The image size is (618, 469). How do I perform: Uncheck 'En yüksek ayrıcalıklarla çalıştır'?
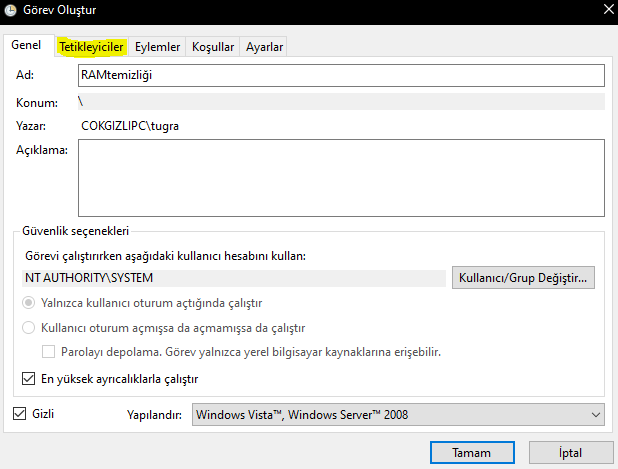(x=28, y=379)
